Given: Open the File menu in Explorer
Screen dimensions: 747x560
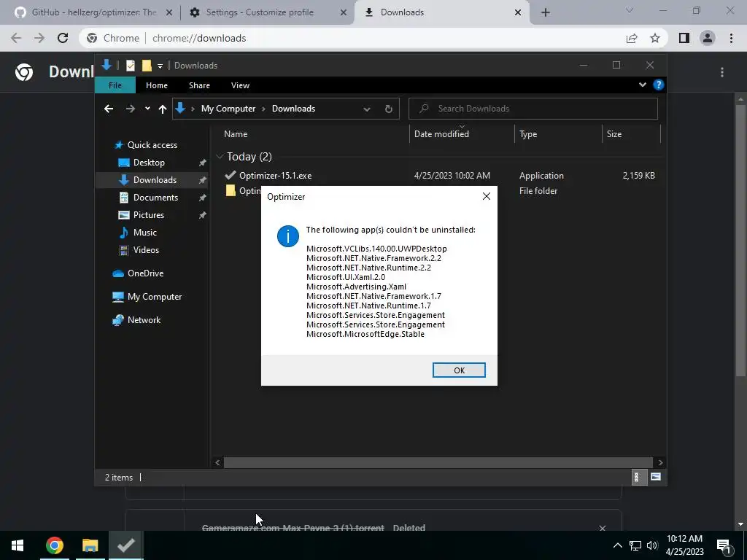Looking at the screenshot, I should click(115, 85).
